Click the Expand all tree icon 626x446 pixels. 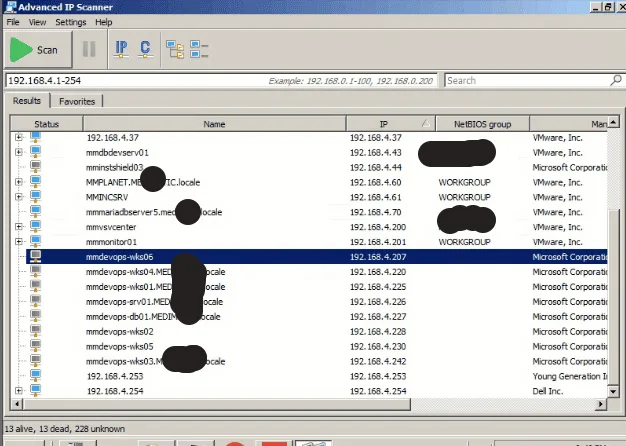[175, 50]
